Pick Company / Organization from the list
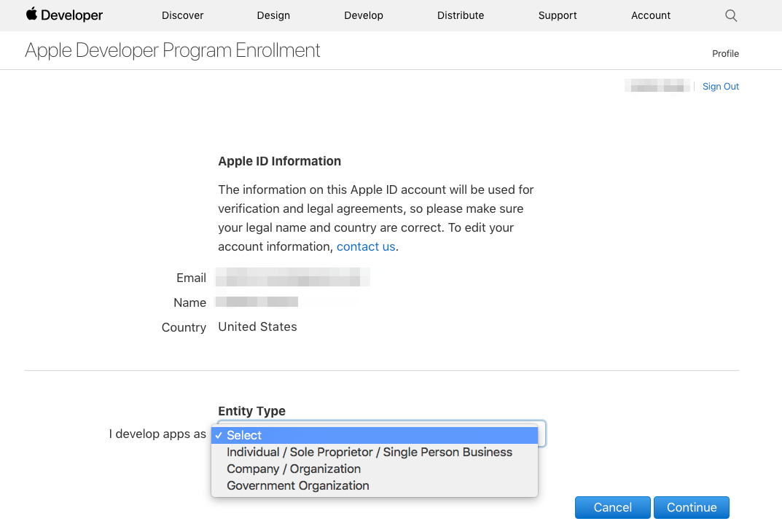 (294, 469)
